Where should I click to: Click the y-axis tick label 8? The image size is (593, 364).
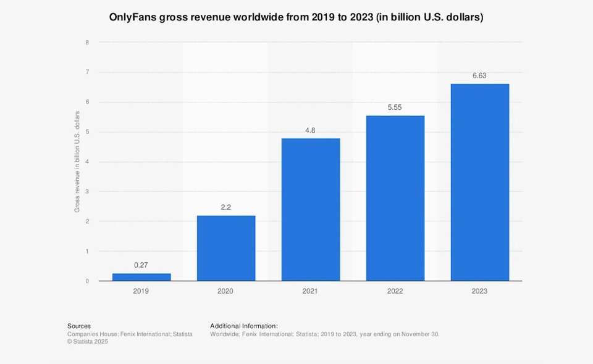tap(87, 43)
